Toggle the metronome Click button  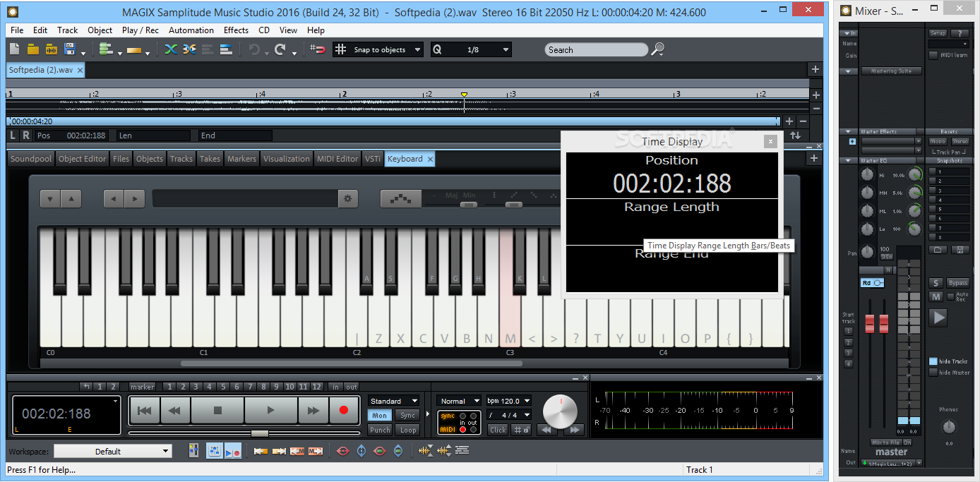[x=498, y=430]
